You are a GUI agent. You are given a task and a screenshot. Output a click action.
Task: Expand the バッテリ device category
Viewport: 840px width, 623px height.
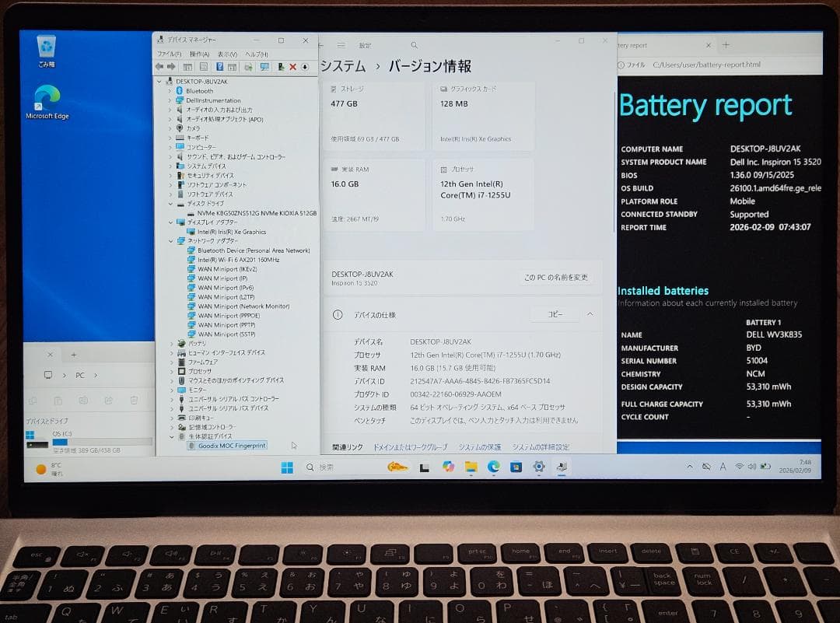[x=173, y=342]
